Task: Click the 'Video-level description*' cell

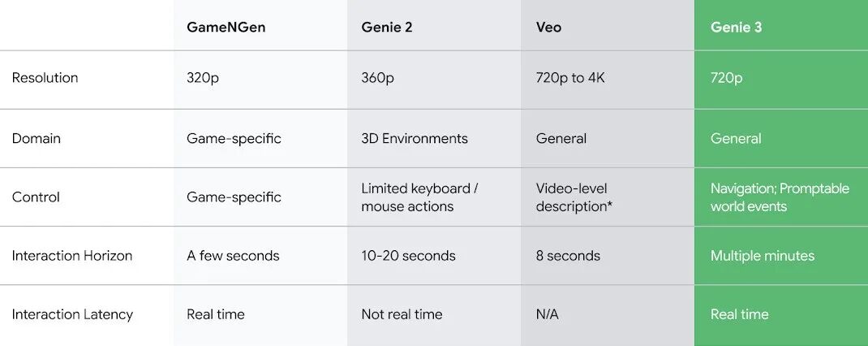Action: pos(574,197)
